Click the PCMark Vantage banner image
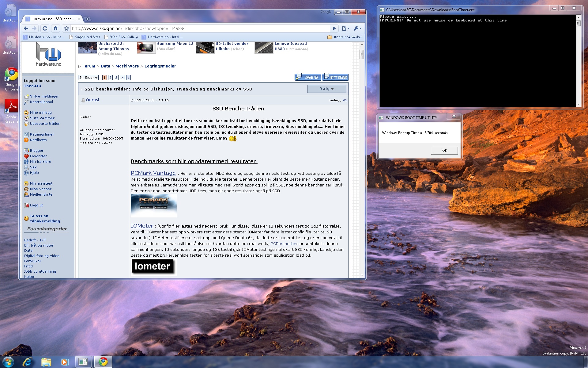Image resolution: width=588 pixels, height=368 pixels. pyautogui.click(x=153, y=205)
